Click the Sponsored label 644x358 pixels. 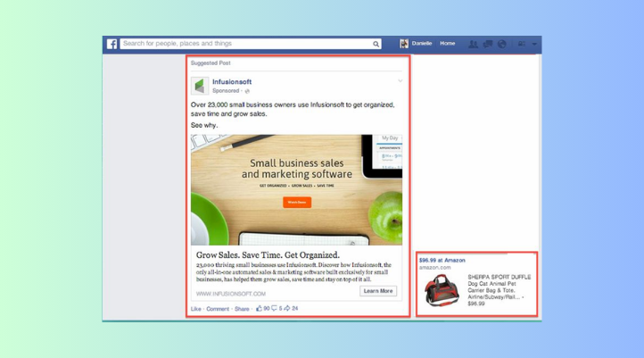click(x=226, y=91)
